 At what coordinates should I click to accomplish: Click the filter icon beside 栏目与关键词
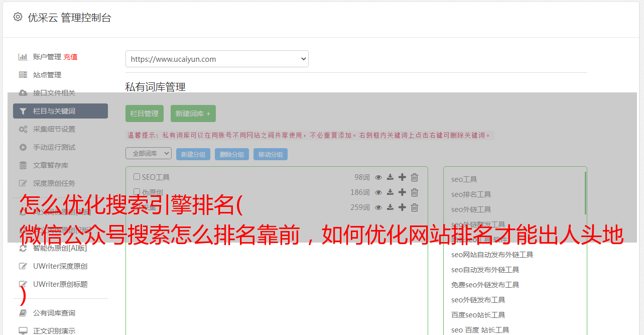coord(23,111)
